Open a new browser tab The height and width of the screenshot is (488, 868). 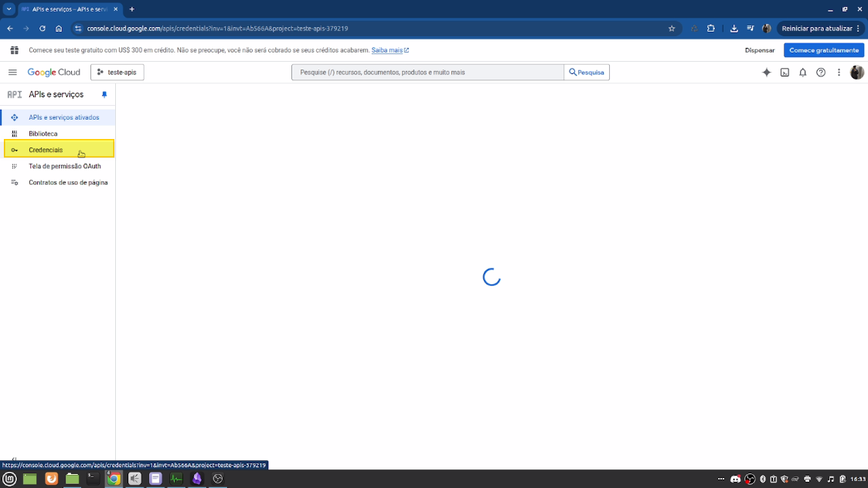click(131, 8)
